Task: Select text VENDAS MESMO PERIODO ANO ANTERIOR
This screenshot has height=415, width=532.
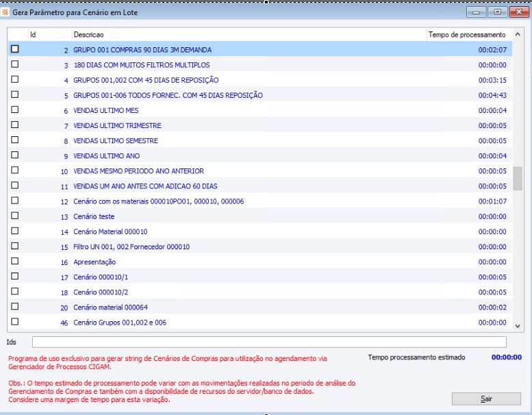Action: [x=139, y=171]
